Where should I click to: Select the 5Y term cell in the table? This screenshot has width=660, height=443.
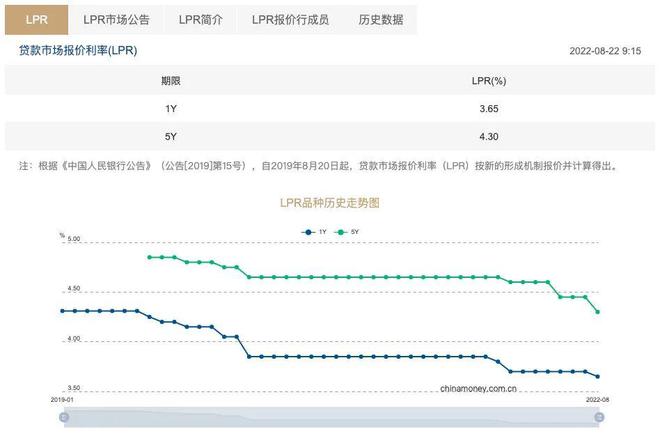click(x=170, y=137)
